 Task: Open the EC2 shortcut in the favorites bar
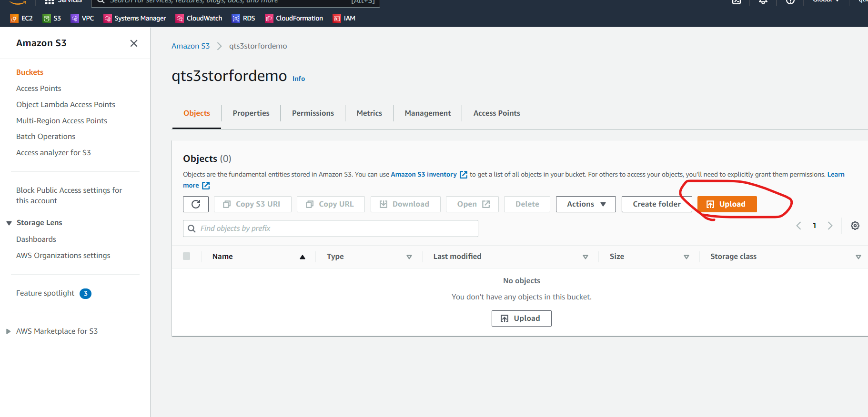(x=21, y=18)
